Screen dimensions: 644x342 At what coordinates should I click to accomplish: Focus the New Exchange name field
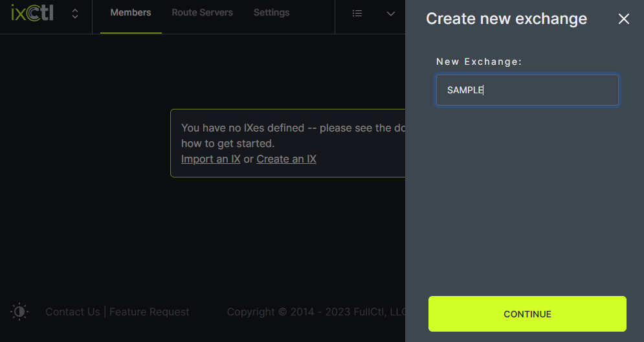pyautogui.click(x=527, y=90)
